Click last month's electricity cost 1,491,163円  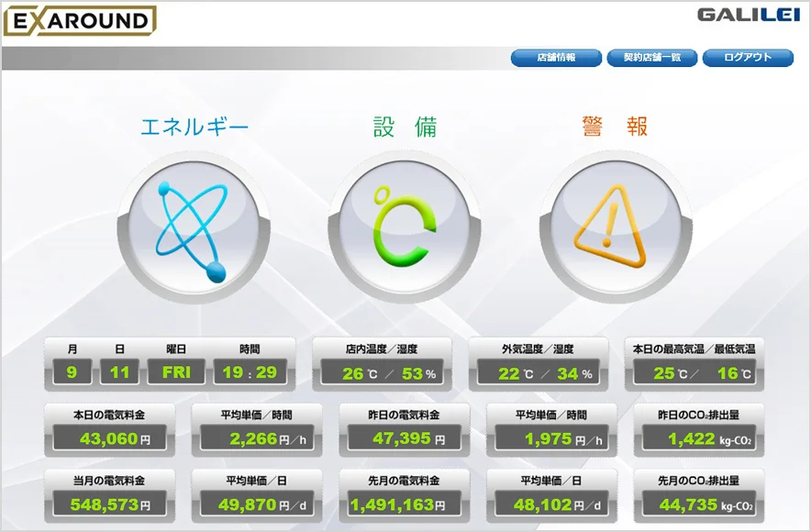(x=405, y=504)
